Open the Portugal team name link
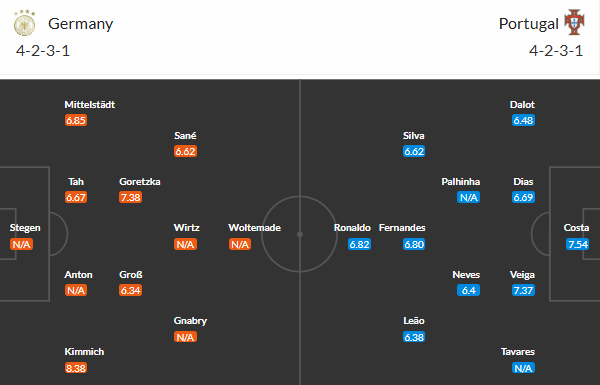 click(528, 24)
